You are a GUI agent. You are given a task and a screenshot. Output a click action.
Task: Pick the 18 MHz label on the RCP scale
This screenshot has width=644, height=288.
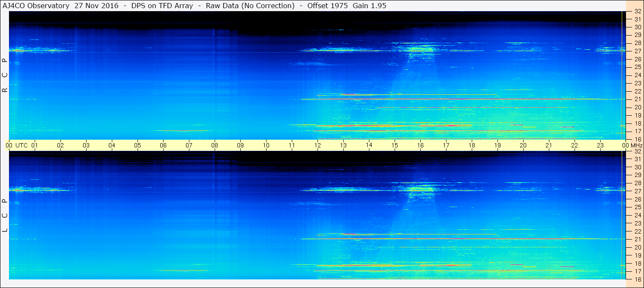(x=638, y=123)
